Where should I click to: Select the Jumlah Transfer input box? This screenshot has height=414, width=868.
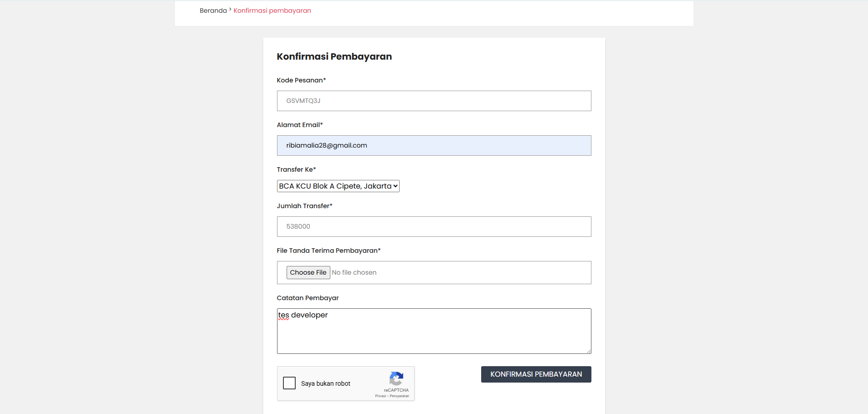click(x=434, y=226)
